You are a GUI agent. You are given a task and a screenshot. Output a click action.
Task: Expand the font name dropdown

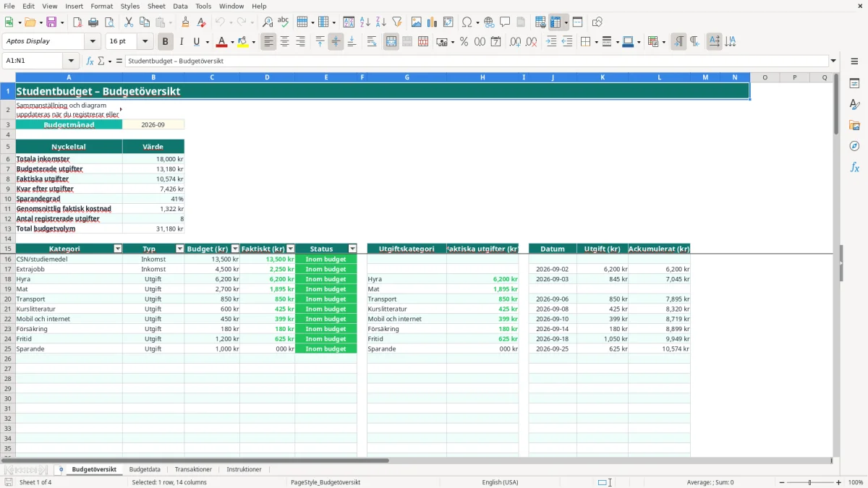tap(93, 42)
